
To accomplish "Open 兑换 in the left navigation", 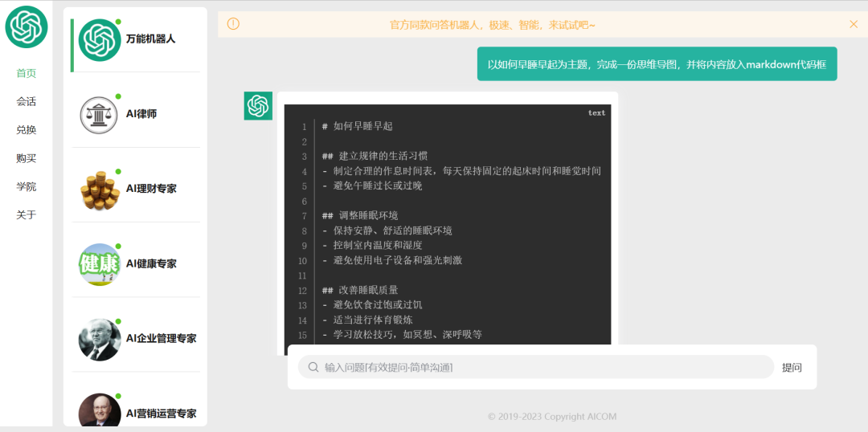I will (26, 130).
